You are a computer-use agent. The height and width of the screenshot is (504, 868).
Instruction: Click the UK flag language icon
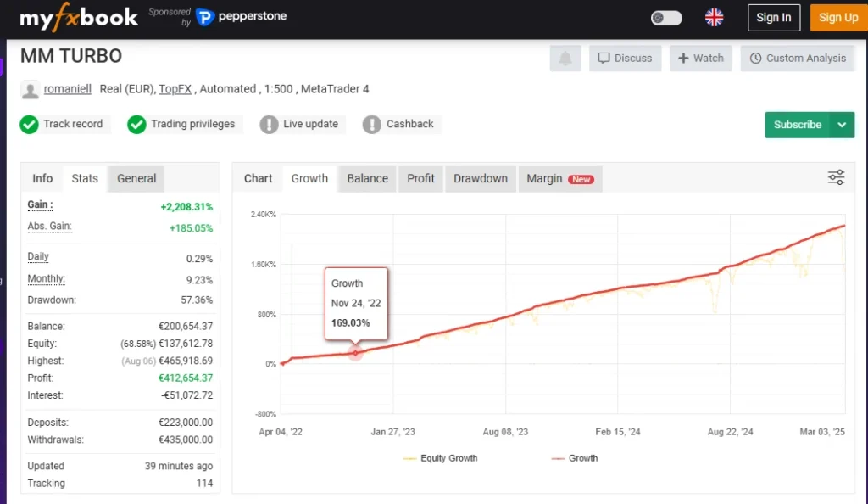(714, 18)
